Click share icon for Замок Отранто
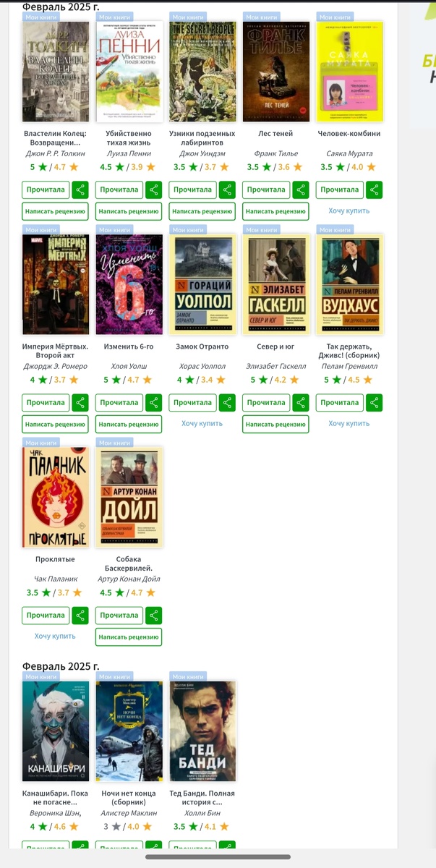Viewport: 436px width, 868px height. point(227,403)
